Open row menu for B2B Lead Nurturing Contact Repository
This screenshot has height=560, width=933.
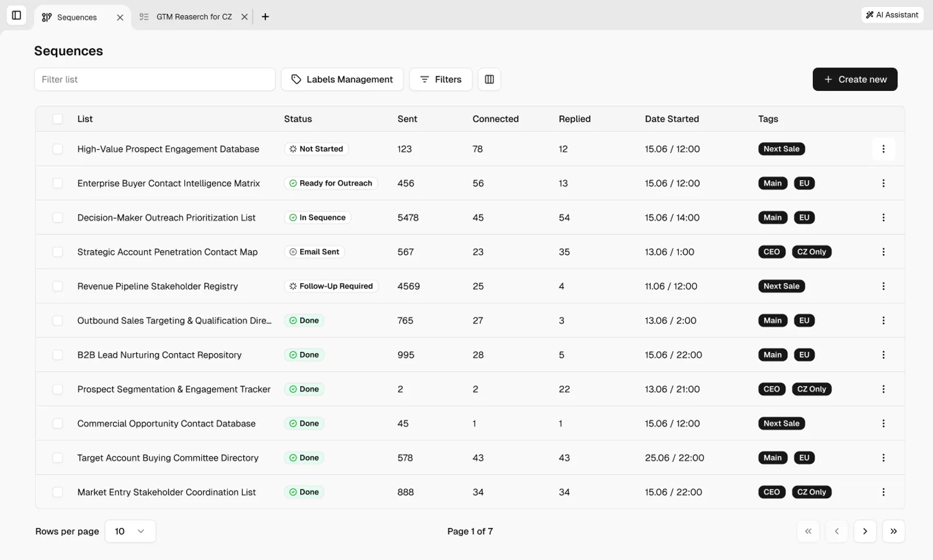[x=883, y=355]
